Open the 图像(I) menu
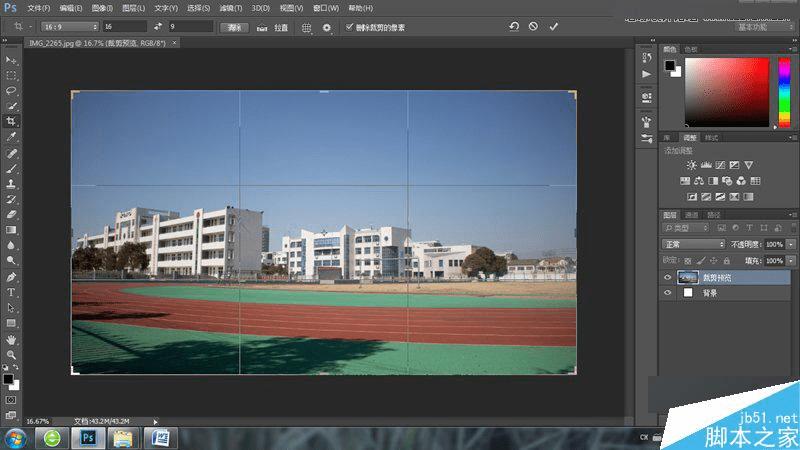The width and height of the screenshot is (800, 450). coord(102,8)
